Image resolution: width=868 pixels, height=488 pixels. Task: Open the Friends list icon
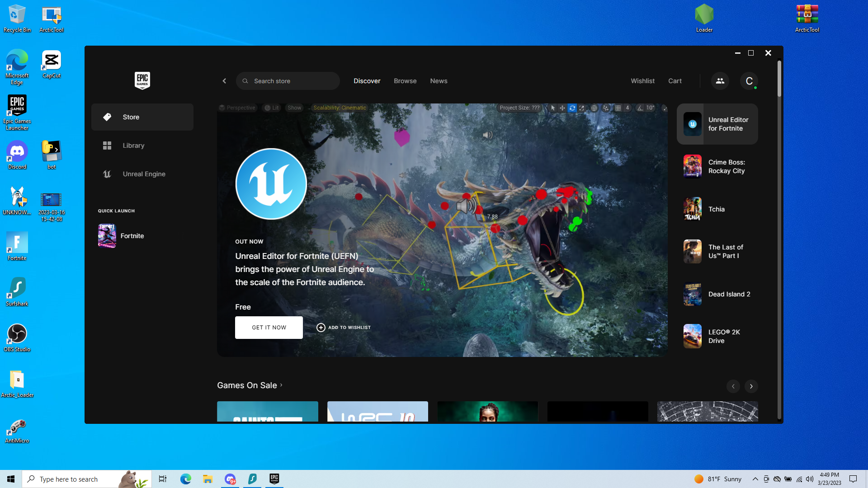[720, 81]
